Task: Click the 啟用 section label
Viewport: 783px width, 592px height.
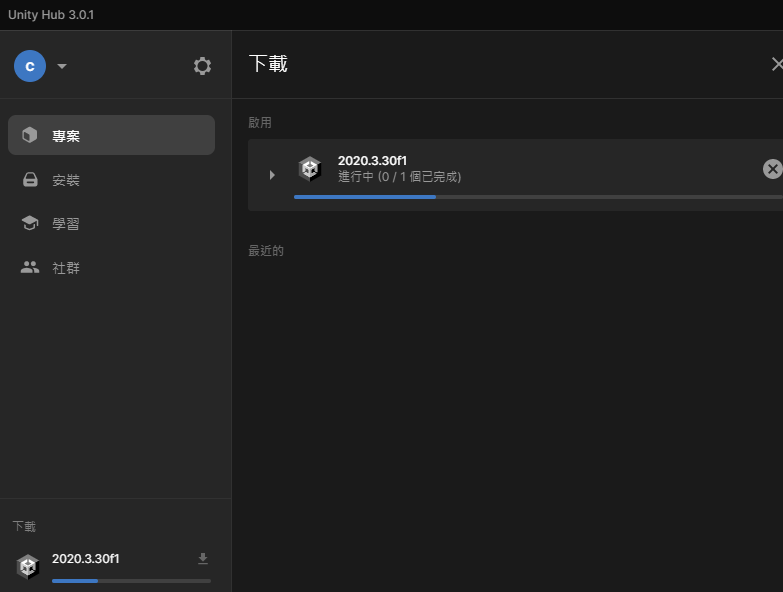Action: tap(260, 123)
